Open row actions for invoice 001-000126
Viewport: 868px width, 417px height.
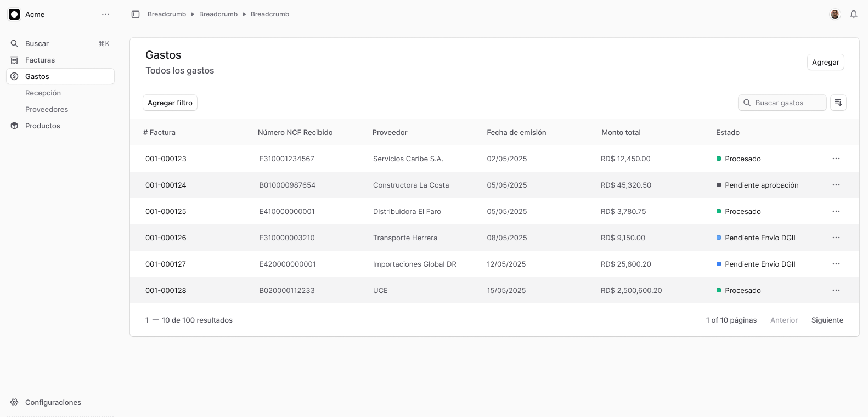(836, 238)
